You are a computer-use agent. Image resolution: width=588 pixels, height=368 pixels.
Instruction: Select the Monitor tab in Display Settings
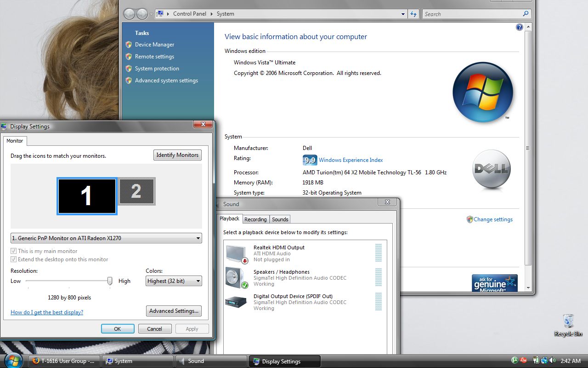pyautogui.click(x=15, y=141)
